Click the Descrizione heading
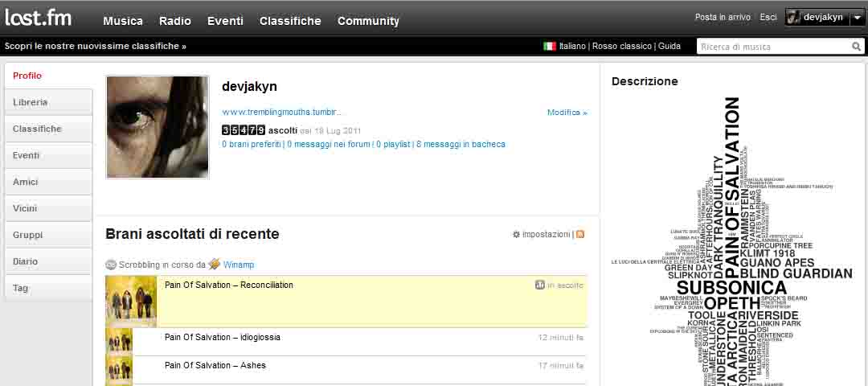 coord(645,81)
